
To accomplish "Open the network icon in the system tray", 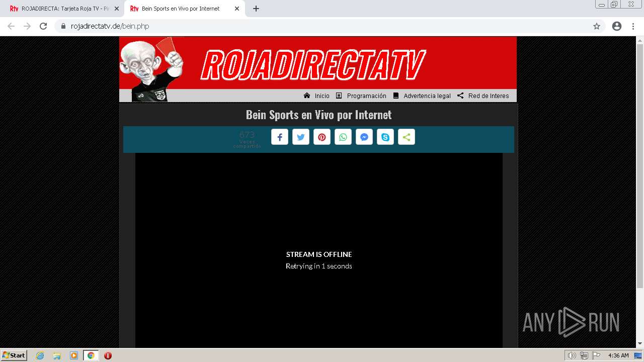I will pos(584,355).
